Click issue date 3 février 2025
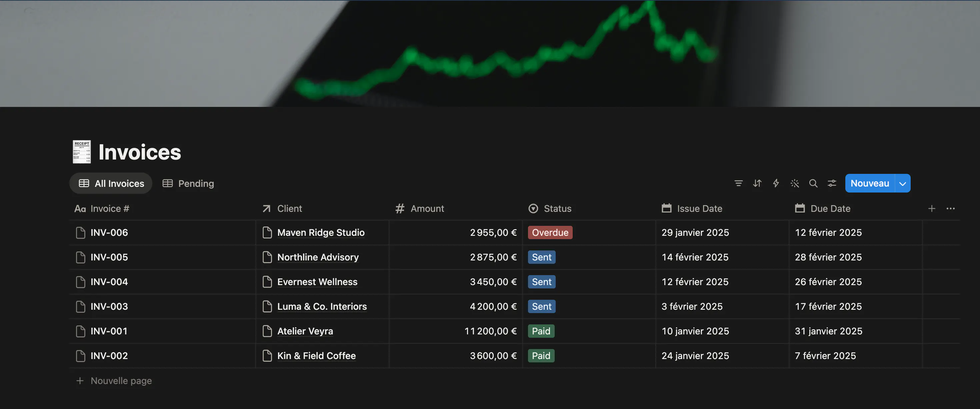 tap(692, 306)
